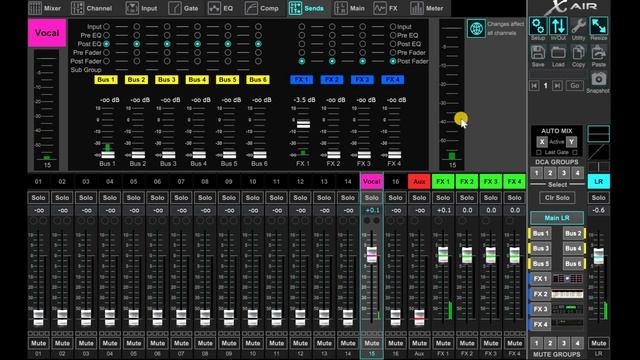The width and height of the screenshot is (640, 360).
Task: Click the Bus 2 send fader handle
Action: (138, 155)
